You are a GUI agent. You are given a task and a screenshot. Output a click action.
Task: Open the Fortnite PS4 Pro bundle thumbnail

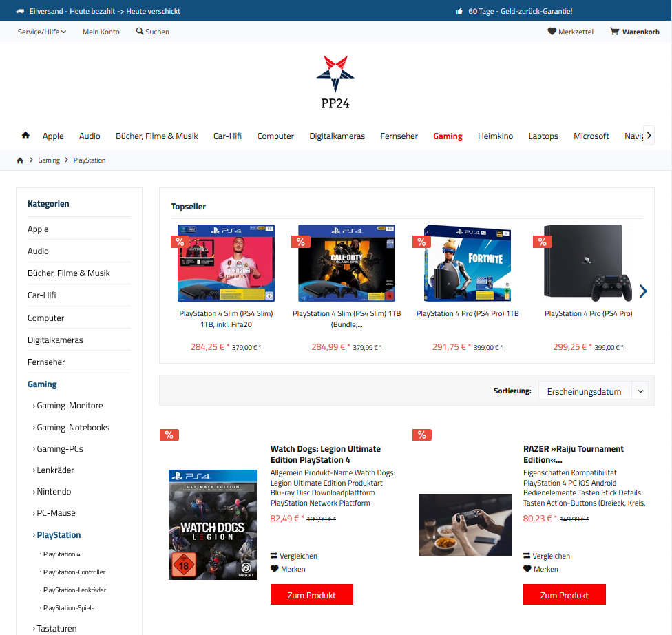[x=468, y=263]
